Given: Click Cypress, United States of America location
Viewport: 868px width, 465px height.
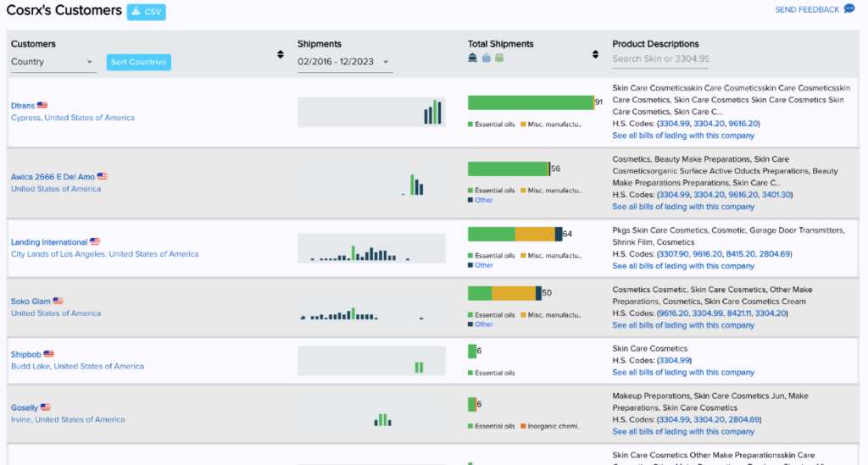Looking at the screenshot, I should [73, 118].
